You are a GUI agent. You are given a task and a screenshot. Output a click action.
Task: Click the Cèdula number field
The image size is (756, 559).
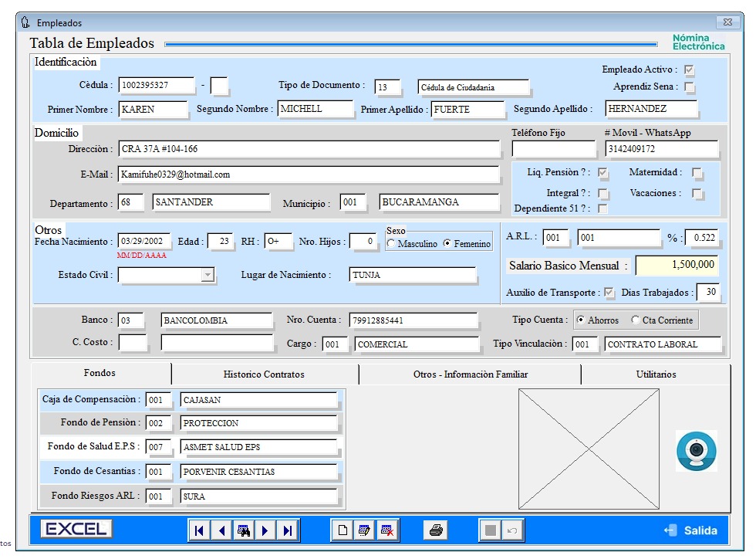click(x=156, y=86)
